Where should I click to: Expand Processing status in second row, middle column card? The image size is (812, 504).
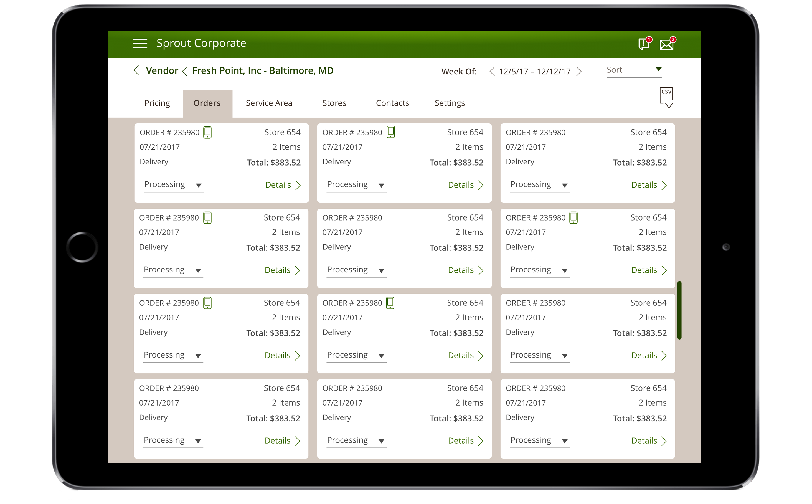tap(356, 270)
